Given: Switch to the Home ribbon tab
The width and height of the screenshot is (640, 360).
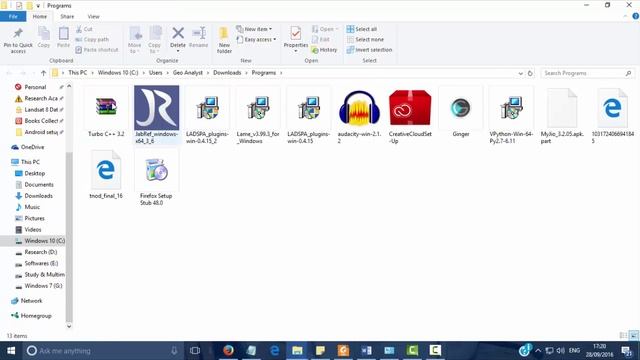Looking at the screenshot, I should (40, 16).
